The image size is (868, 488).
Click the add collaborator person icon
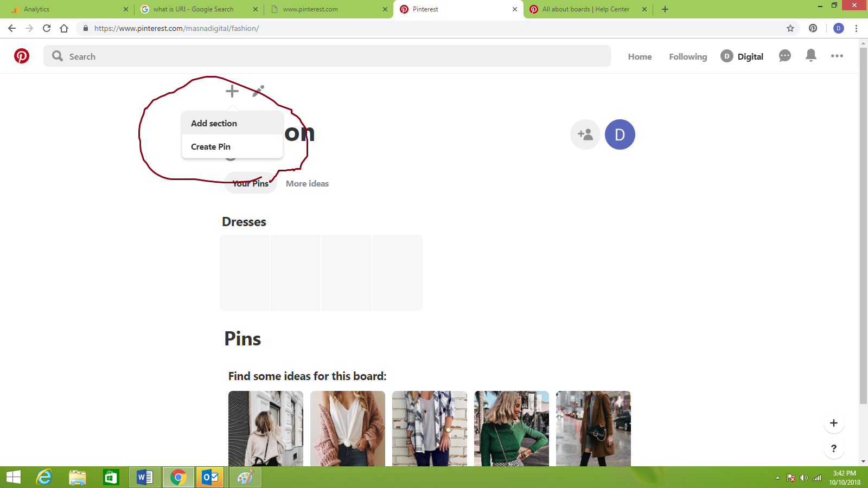click(585, 134)
